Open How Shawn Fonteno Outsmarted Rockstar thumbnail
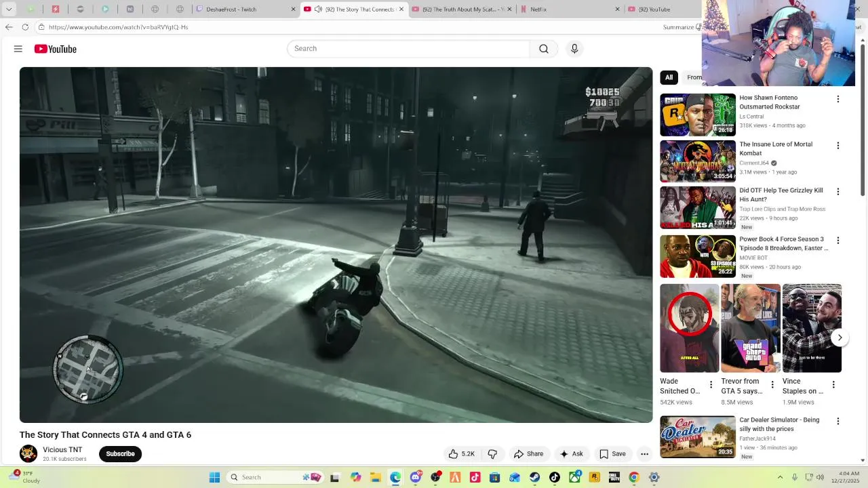 [x=698, y=115]
